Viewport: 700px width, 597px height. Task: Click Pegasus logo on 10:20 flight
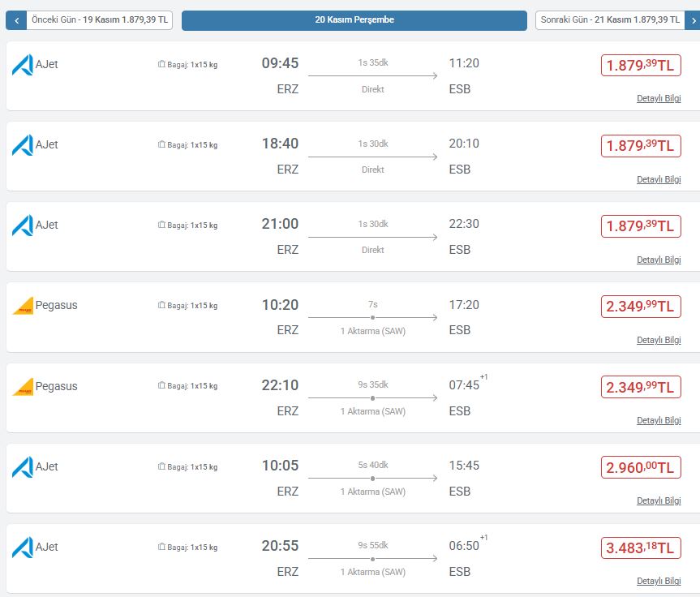pyautogui.click(x=23, y=306)
